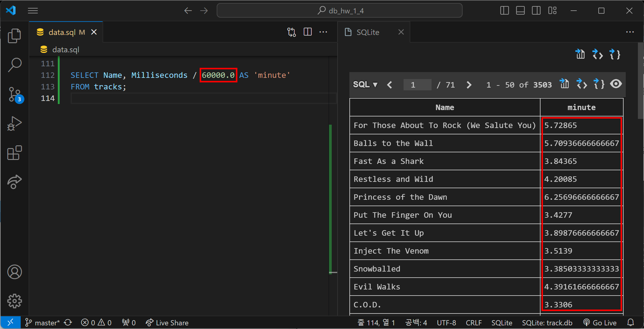
Task: Open the Explorer view in activity bar
Action: 14,36
